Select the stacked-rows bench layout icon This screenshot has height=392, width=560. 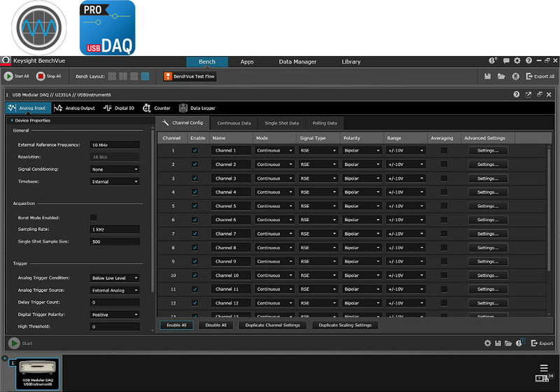coord(134,76)
